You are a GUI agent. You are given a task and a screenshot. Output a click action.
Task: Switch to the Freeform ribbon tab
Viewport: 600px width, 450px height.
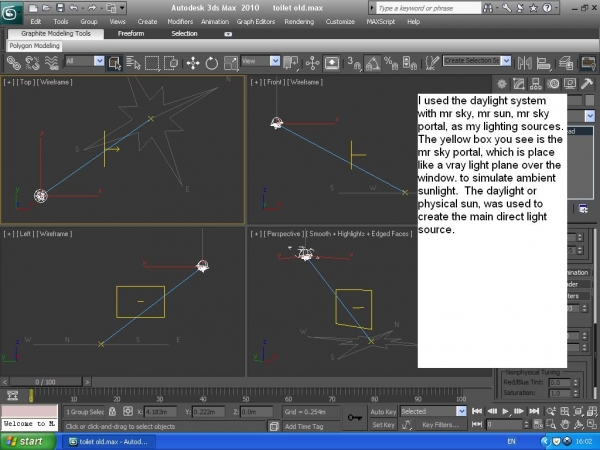click(x=131, y=34)
